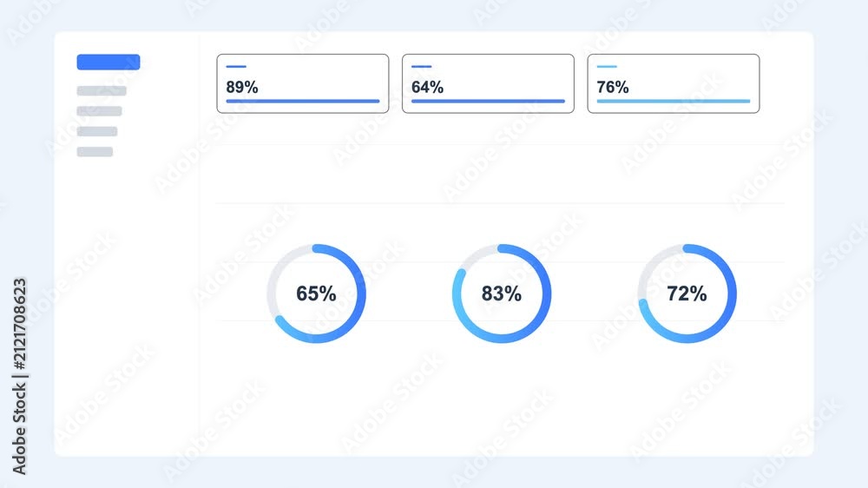Click the 72% text inside the ring

coord(687,293)
